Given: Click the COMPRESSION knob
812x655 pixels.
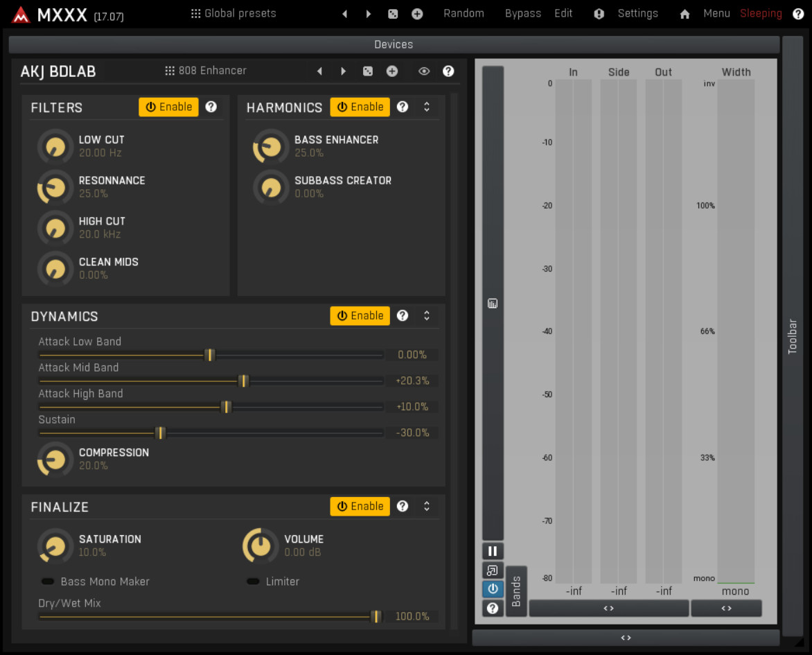Looking at the screenshot, I should [x=55, y=459].
